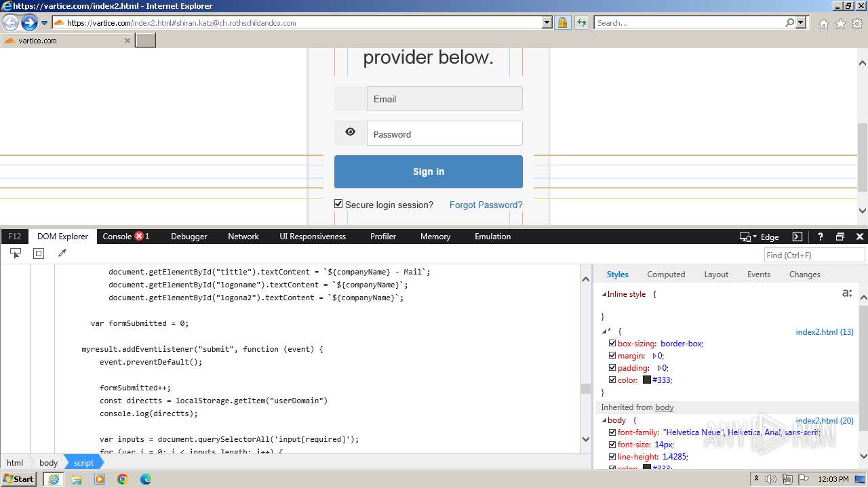Expand the margin shorthand triangle

(654, 356)
